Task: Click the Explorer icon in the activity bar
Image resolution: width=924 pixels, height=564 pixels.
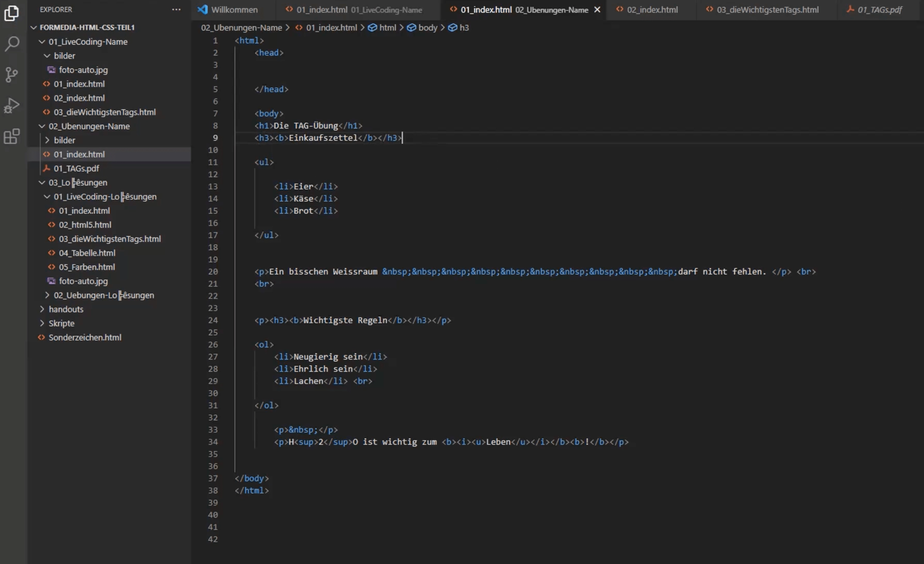Action: (12, 13)
